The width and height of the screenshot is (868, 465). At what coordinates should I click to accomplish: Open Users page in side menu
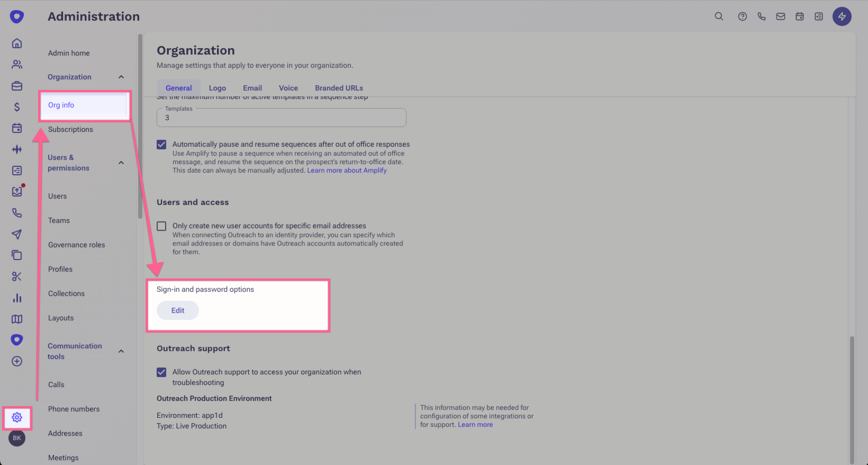click(58, 196)
